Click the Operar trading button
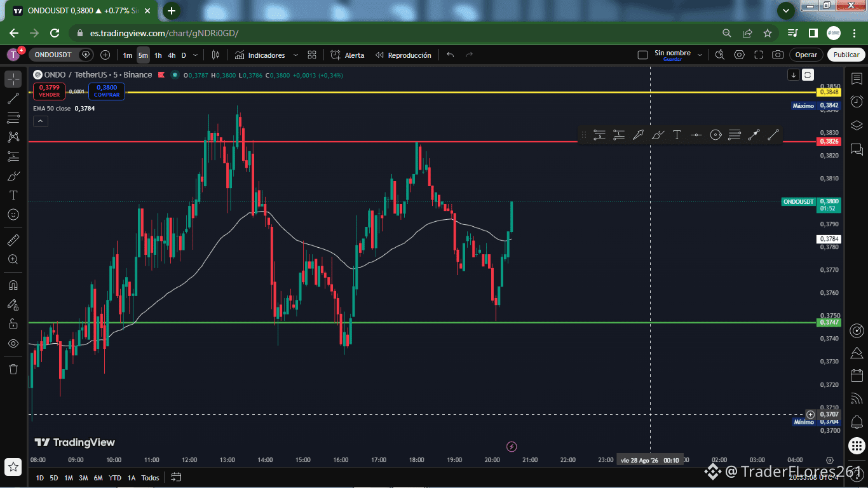868x488 pixels. [806, 55]
